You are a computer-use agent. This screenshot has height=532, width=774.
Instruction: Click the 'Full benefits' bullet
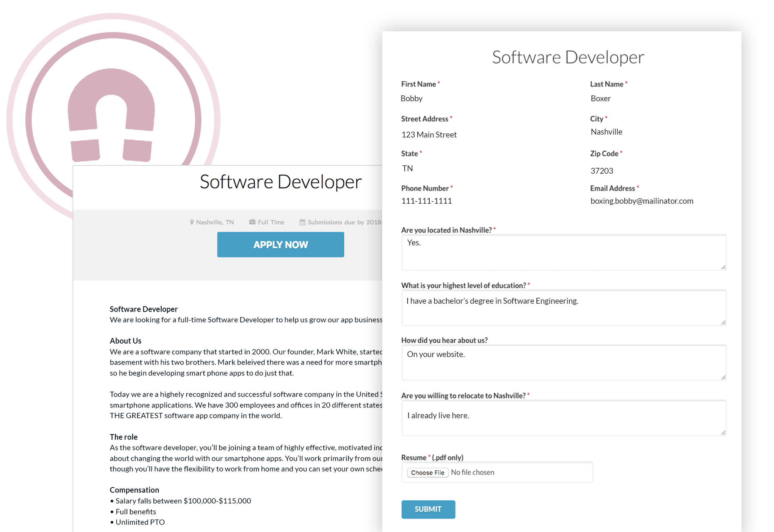pyautogui.click(x=133, y=512)
